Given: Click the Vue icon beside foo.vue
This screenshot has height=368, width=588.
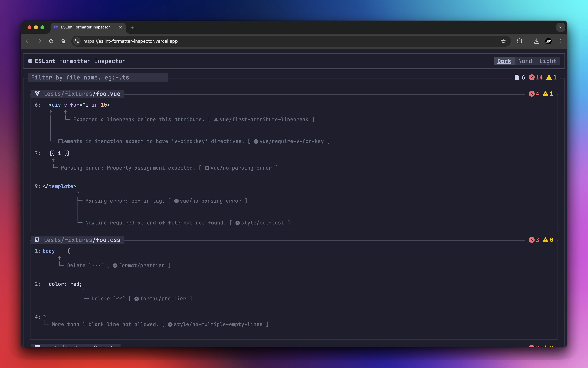Looking at the screenshot, I should tap(37, 94).
